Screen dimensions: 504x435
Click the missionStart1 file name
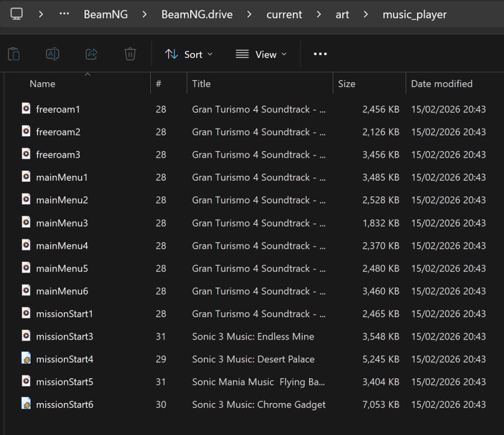point(65,314)
